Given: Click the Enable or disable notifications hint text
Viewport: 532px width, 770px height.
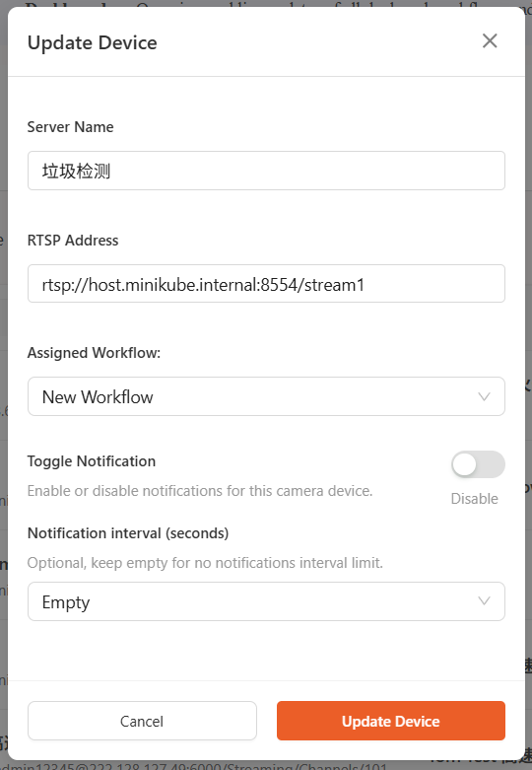Looking at the screenshot, I should (200, 491).
